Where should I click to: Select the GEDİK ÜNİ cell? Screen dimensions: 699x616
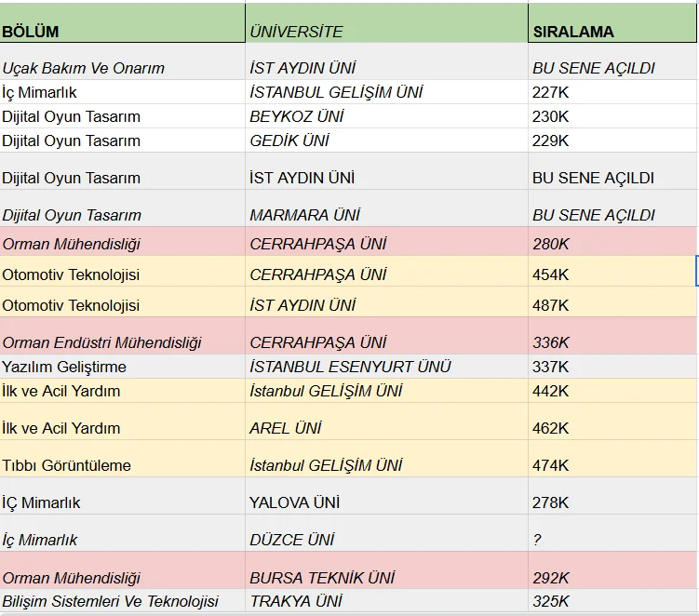386,141
